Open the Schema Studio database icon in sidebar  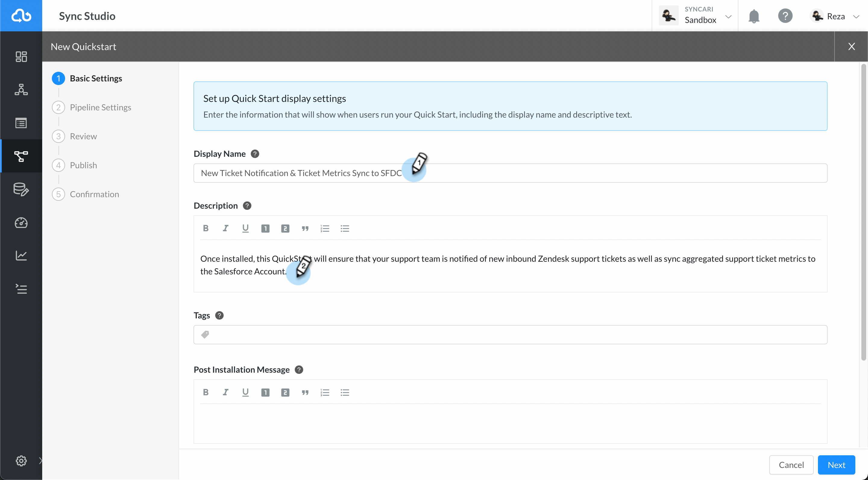(x=21, y=189)
